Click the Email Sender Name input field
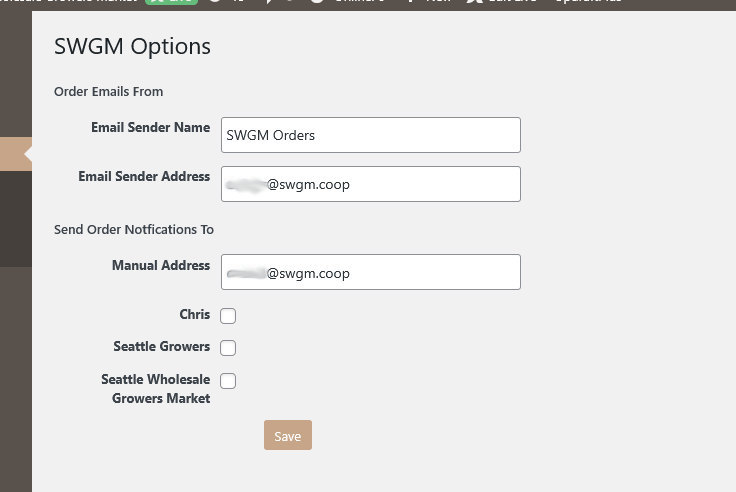The height and width of the screenshot is (492, 736). (x=370, y=135)
